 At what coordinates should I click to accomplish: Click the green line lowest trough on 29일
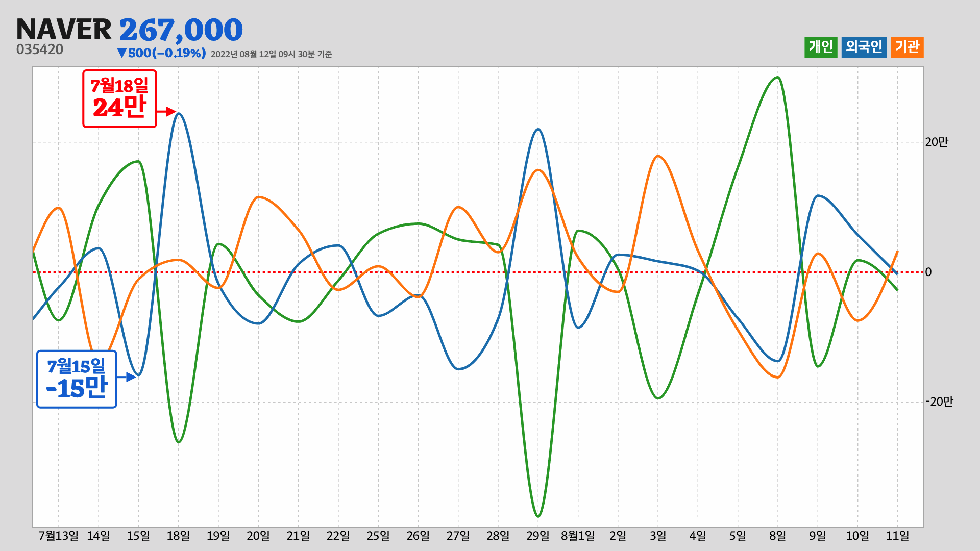click(x=538, y=516)
